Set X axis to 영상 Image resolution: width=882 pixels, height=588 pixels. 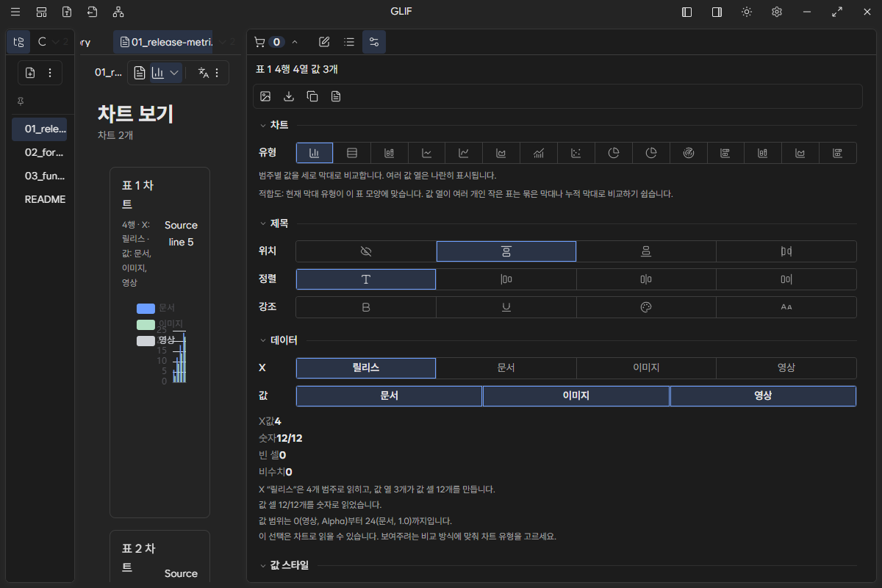tap(786, 367)
